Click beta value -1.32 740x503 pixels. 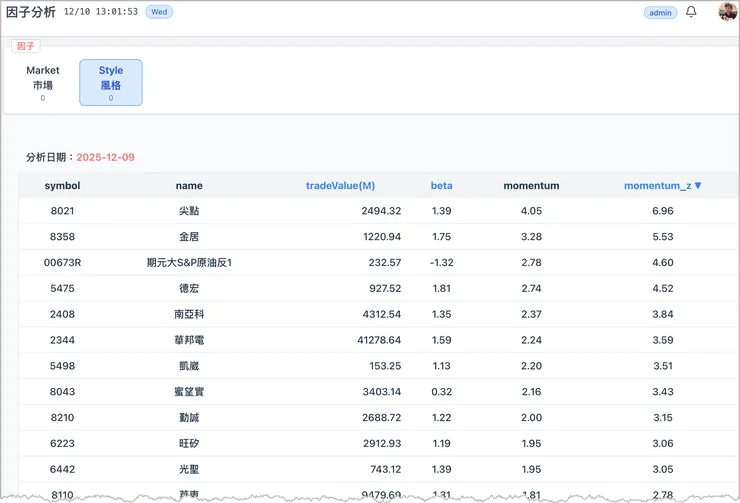pos(441,262)
